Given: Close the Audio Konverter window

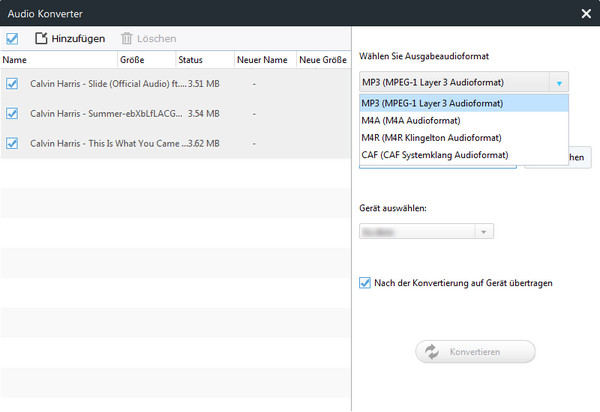Looking at the screenshot, I should point(586,14).
